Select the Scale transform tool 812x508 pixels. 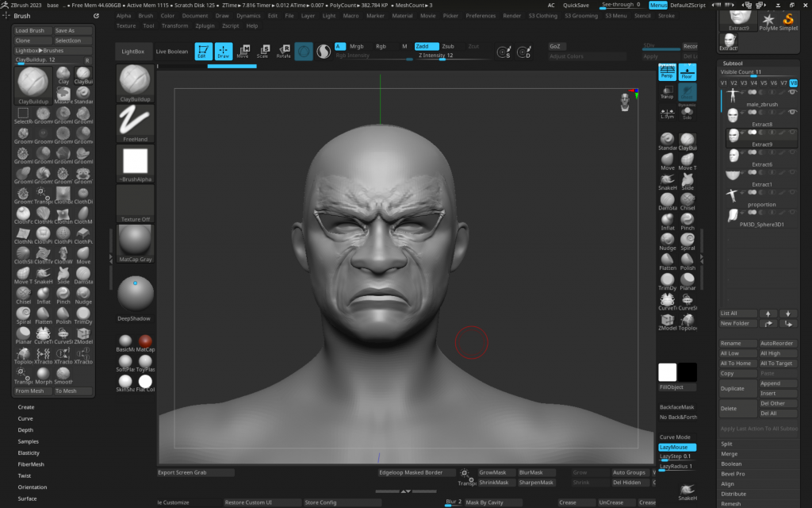pos(262,52)
